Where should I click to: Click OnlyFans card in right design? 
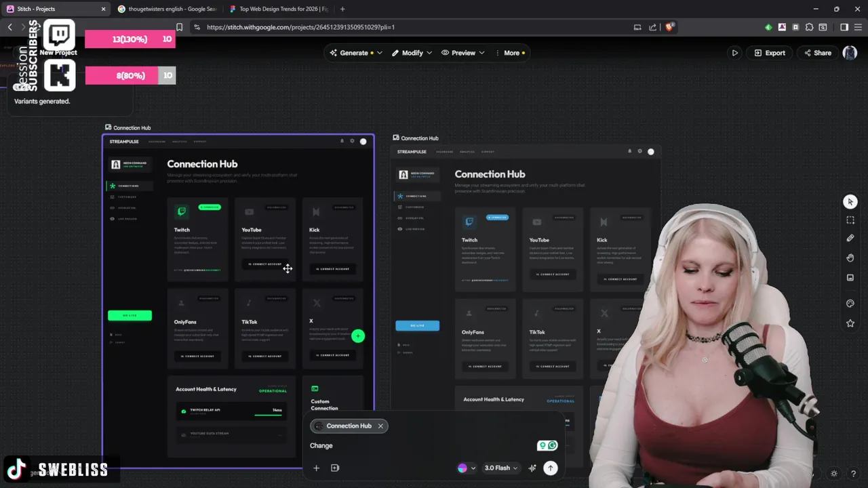pos(486,338)
